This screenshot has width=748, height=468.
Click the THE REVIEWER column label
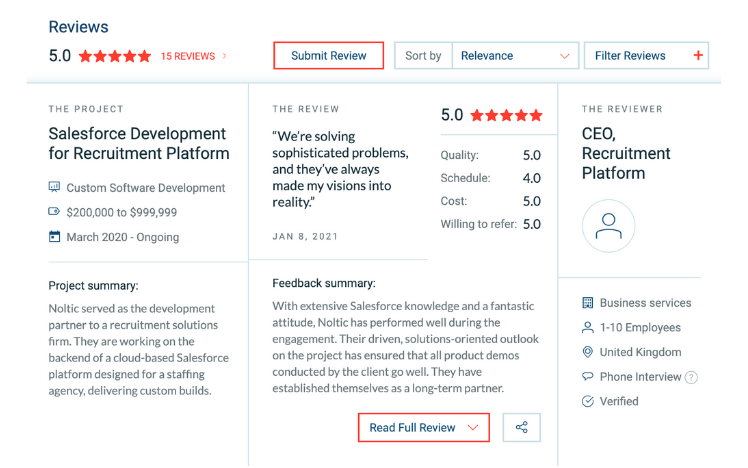(622, 109)
